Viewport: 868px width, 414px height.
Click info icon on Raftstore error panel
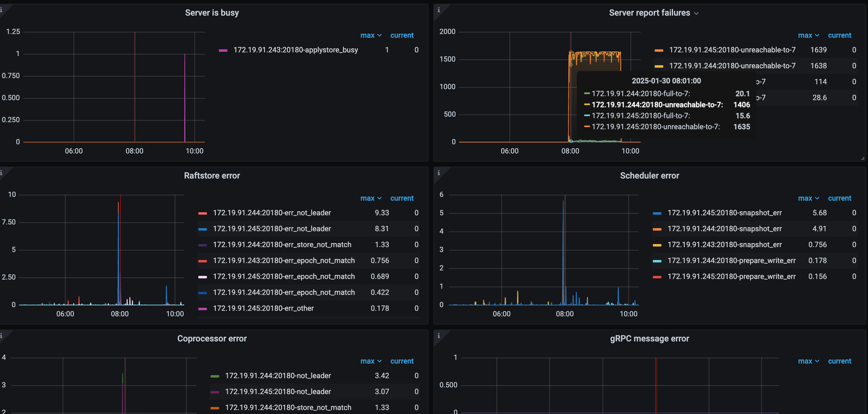1,173
